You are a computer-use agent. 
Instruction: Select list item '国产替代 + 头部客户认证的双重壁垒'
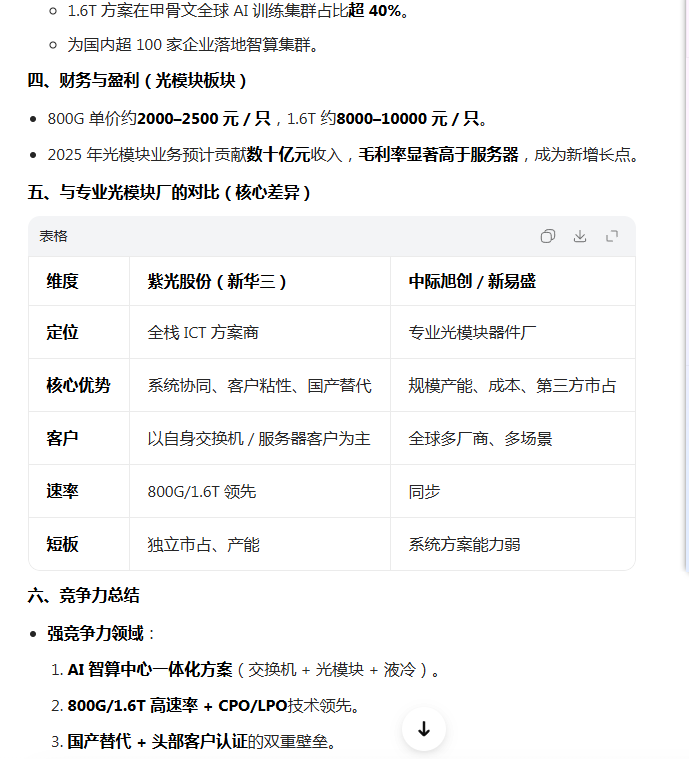202,741
